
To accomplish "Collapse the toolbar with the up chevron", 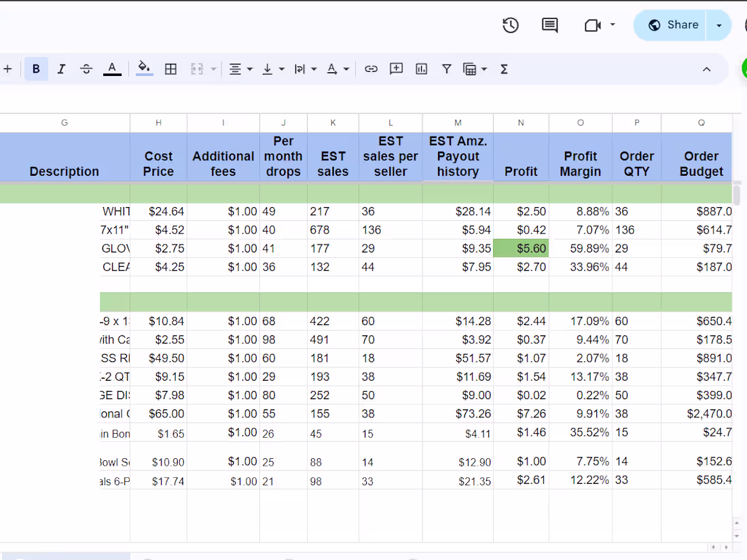I will [x=706, y=69].
